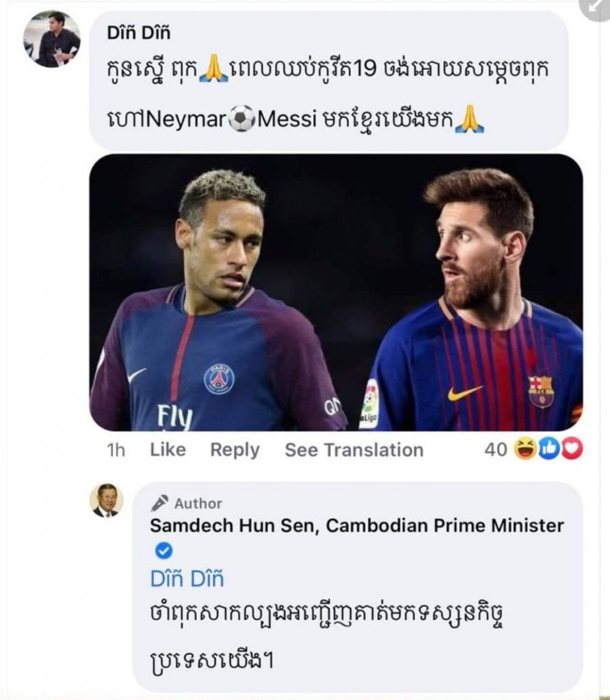Click Dîñ Dîñ's profile picture
Screen dimensions: 610x700
pyautogui.click(x=52, y=39)
